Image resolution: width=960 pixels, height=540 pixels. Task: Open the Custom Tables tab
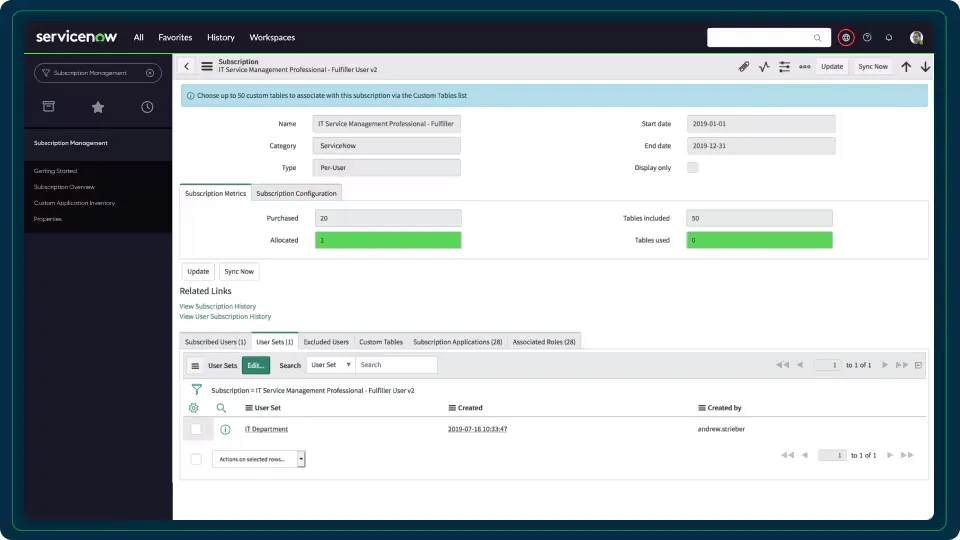coord(380,342)
